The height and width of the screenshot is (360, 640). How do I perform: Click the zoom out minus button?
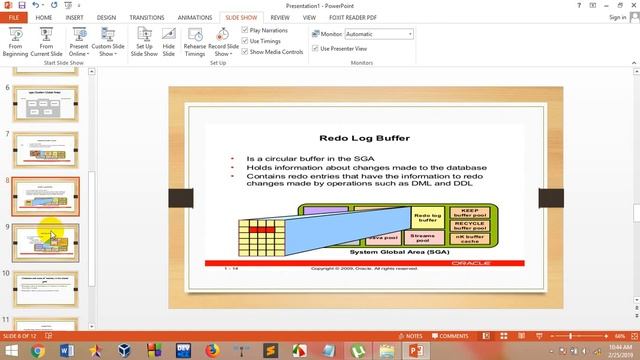pyautogui.click(x=552, y=336)
